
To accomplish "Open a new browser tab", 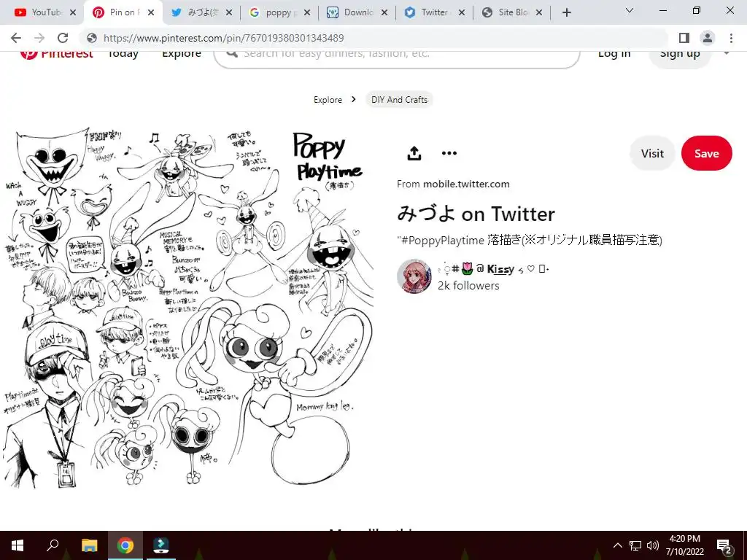I will tap(566, 12).
